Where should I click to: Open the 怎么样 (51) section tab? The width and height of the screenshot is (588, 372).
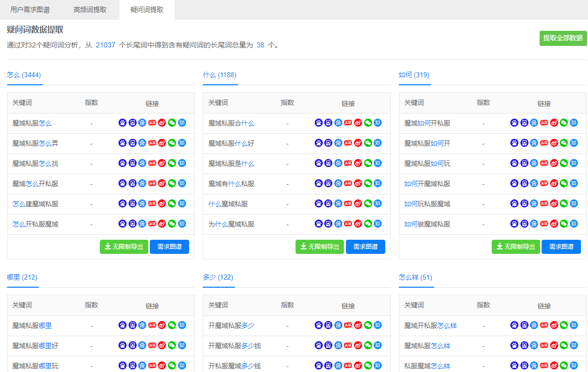(416, 278)
